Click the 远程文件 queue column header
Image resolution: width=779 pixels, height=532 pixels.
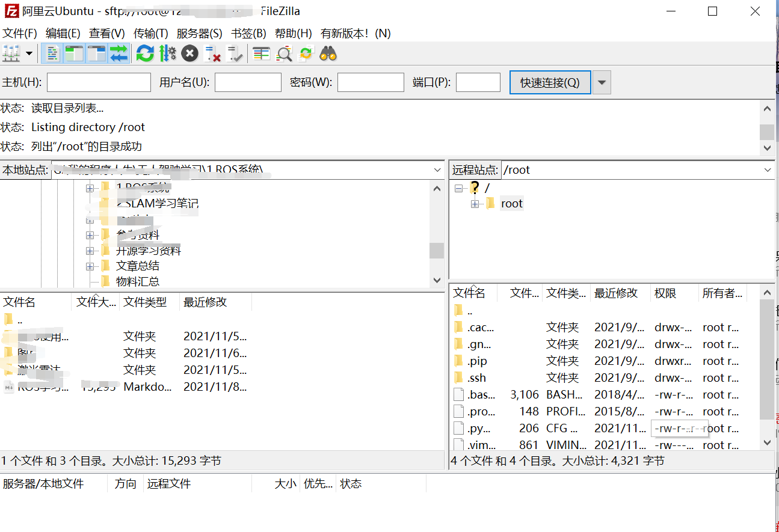(198, 484)
